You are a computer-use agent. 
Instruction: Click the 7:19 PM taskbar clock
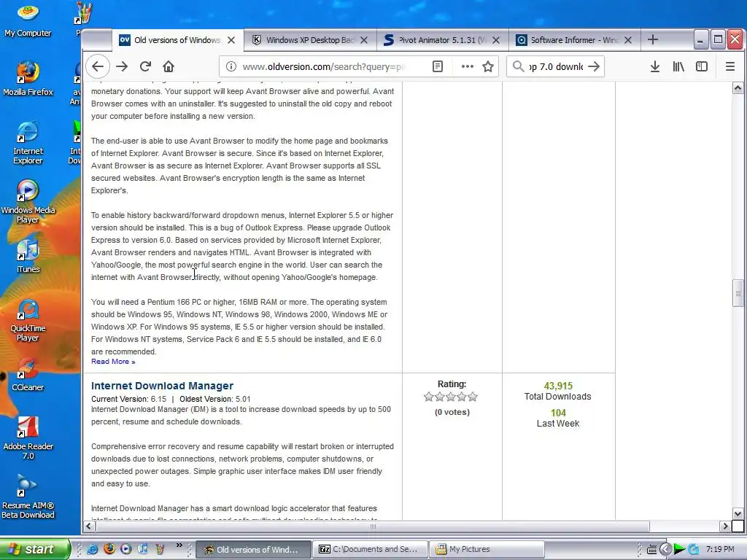[720, 550]
